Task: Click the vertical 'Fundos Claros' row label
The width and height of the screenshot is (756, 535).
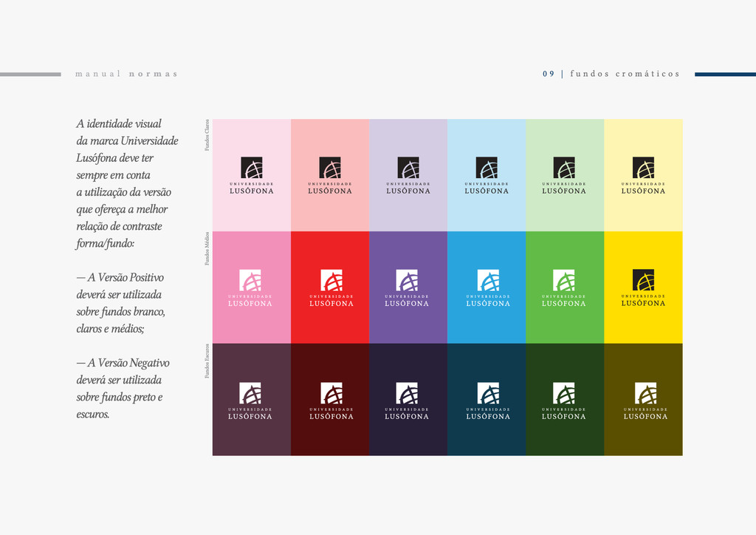Action: pyautogui.click(x=207, y=135)
